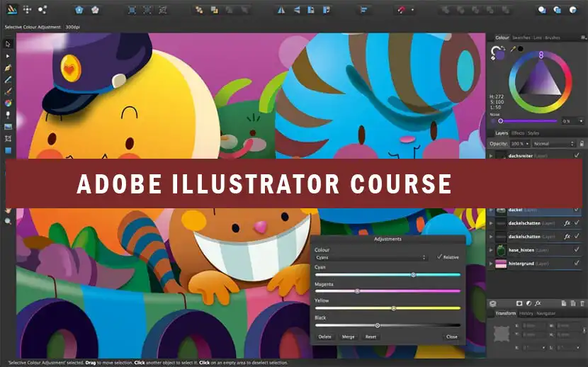
Task: Click Flip Horizontal in the top toolbar
Action: [281, 10]
